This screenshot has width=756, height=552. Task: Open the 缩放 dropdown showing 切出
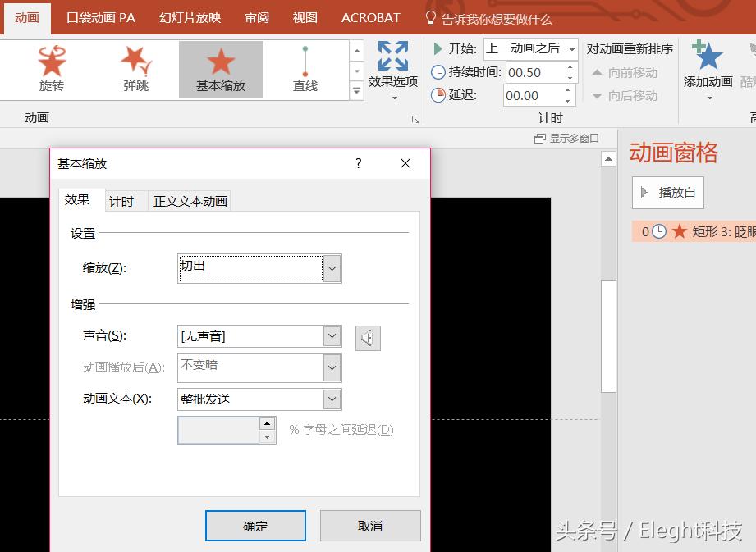tap(332, 268)
